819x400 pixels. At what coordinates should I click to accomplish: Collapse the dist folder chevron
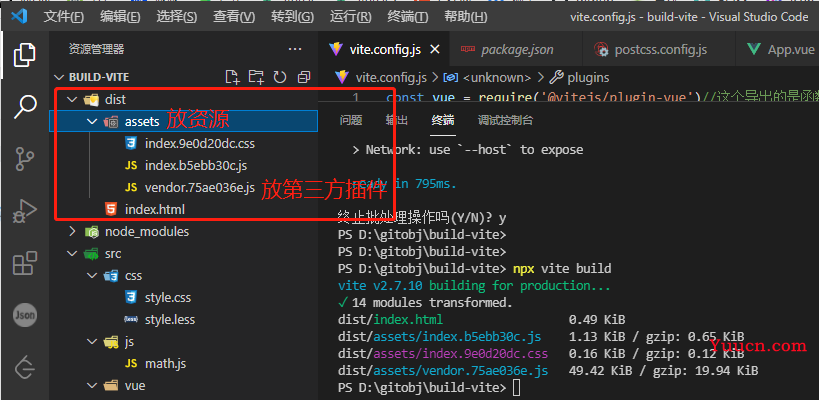tap(72, 99)
